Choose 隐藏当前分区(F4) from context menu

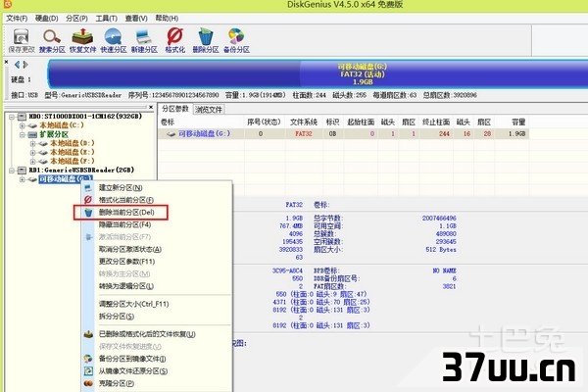(x=157, y=224)
